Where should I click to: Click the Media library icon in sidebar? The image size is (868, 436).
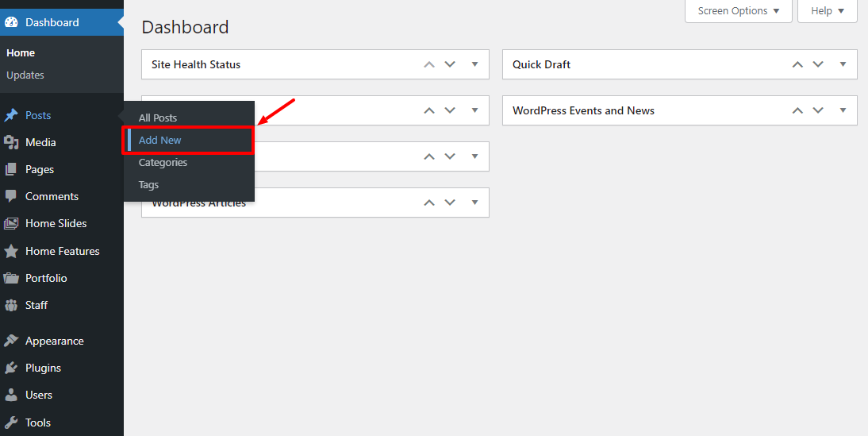[11, 143]
